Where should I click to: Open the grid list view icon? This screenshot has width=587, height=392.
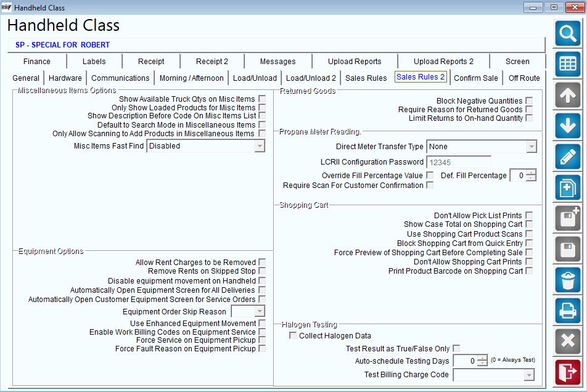click(567, 64)
